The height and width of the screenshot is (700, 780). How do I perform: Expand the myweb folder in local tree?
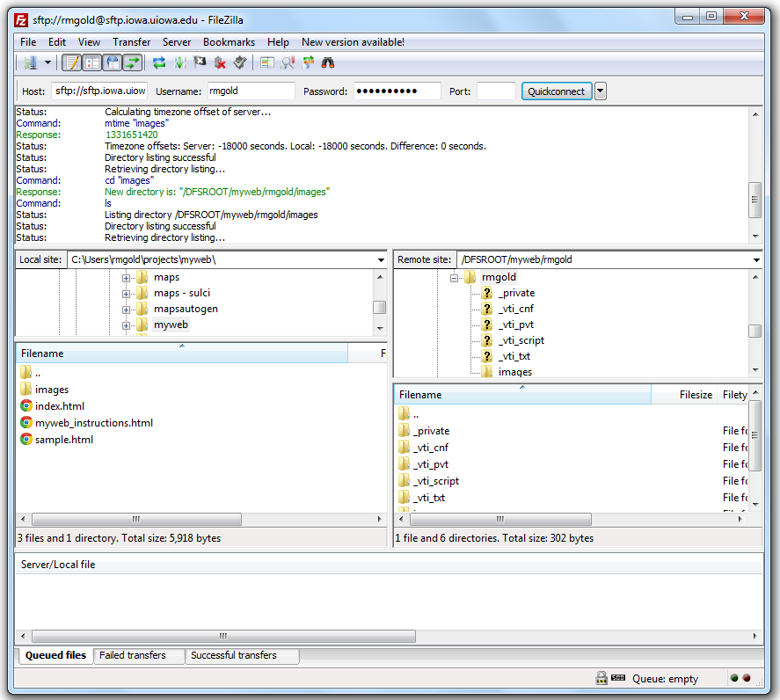(127, 326)
